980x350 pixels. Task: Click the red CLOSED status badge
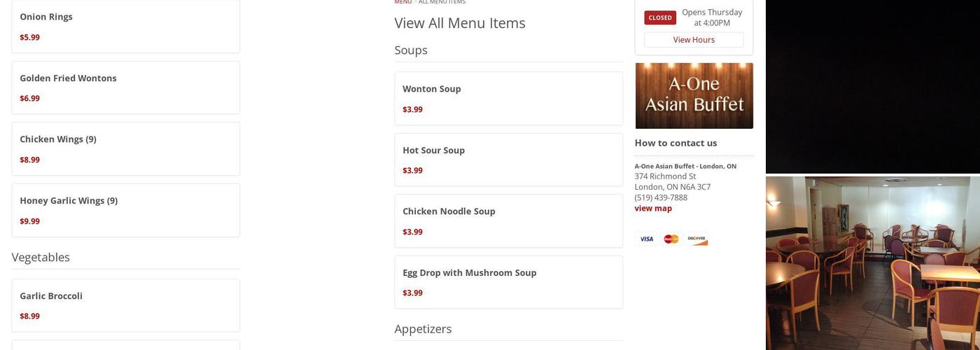660,17
